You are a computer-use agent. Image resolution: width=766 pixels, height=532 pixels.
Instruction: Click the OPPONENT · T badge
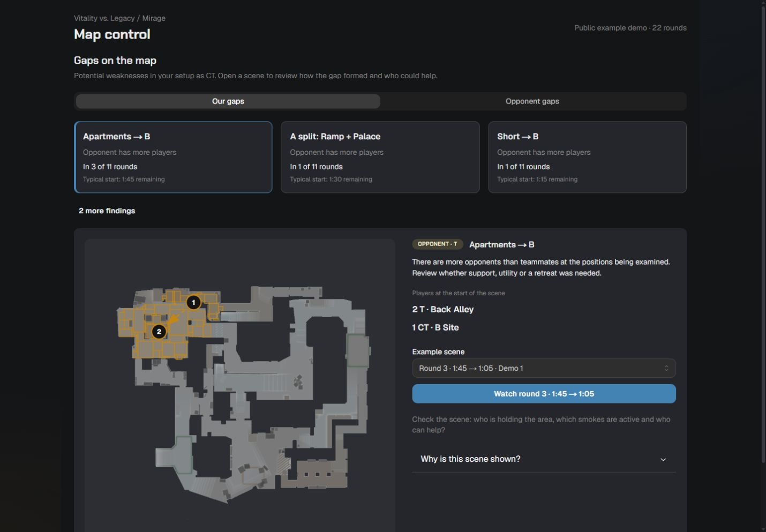(x=437, y=244)
